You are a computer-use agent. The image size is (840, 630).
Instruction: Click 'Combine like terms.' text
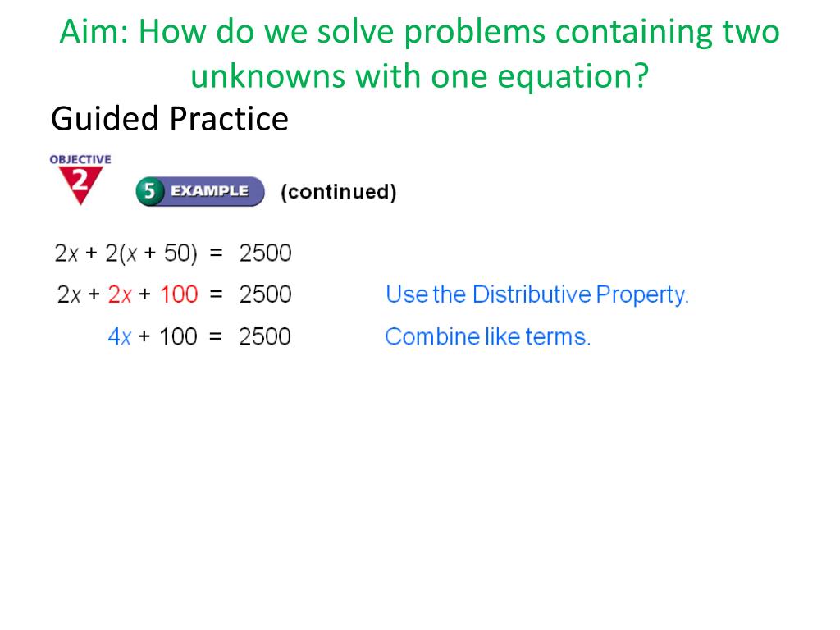click(x=487, y=337)
